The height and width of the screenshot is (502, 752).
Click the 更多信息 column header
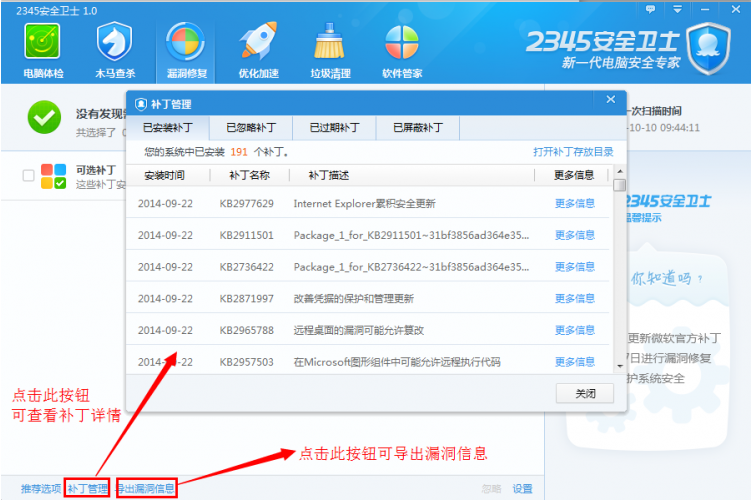pyautogui.click(x=574, y=175)
